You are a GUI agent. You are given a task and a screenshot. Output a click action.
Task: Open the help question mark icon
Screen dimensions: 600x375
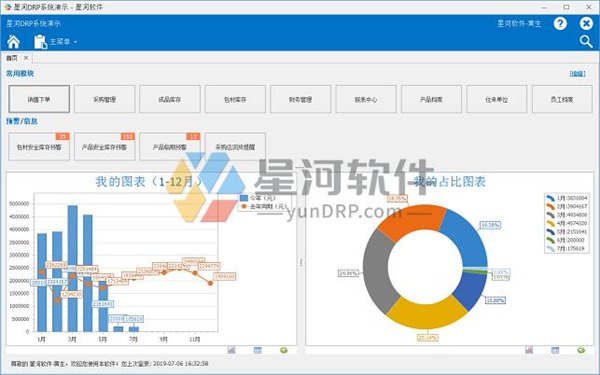pyautogui.click(x=560, y=24)
